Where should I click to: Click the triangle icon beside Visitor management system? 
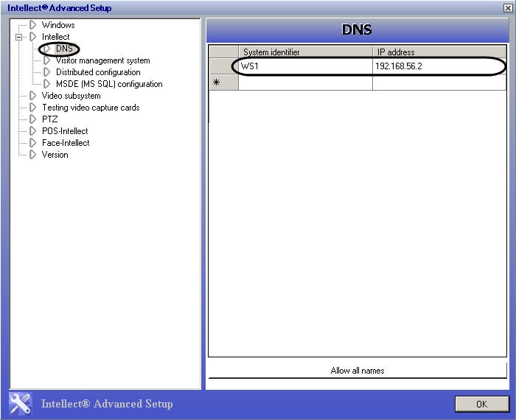[46, 60]
